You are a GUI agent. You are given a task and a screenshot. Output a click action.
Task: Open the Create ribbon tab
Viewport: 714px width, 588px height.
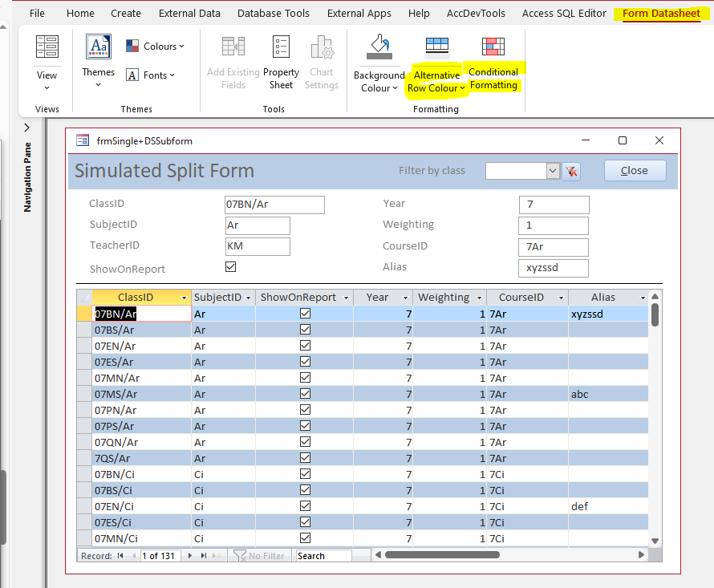click(126, 13)
